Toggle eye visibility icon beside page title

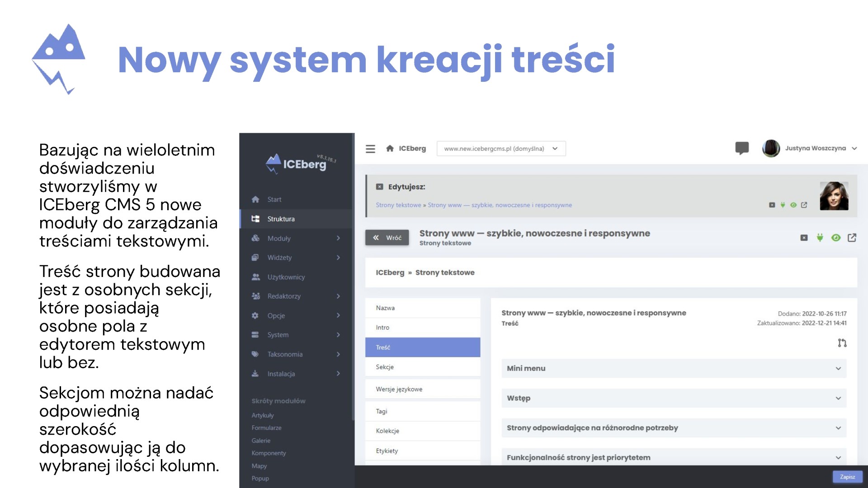[836, 238]
